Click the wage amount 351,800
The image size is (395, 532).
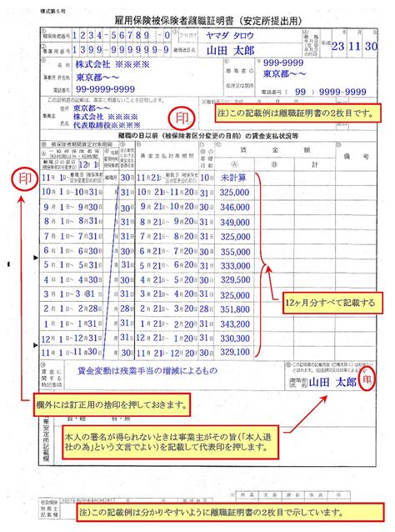pos(235,309)
